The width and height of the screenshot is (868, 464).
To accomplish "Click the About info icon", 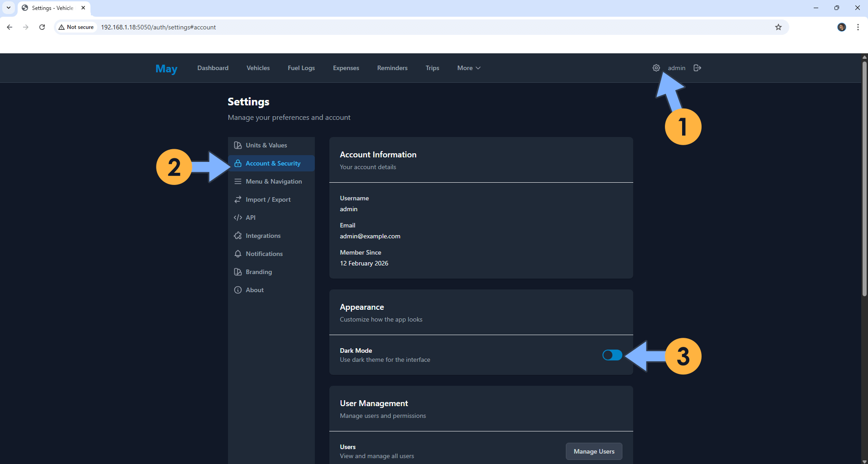I will [237, 290].
